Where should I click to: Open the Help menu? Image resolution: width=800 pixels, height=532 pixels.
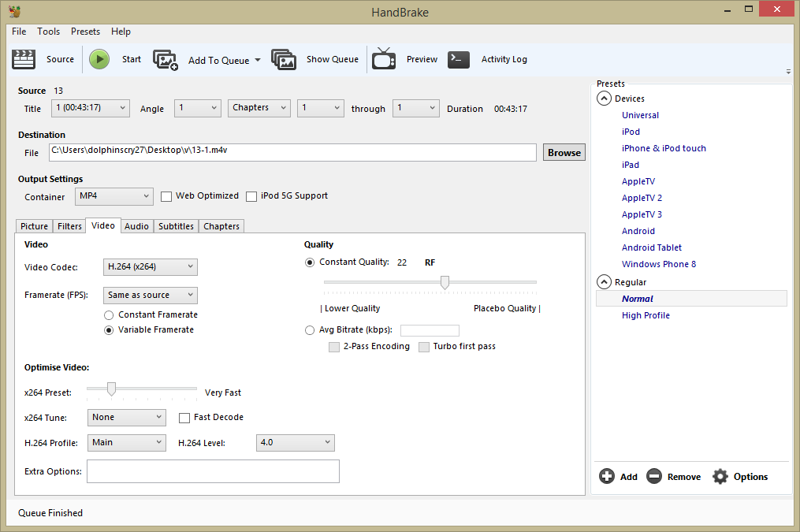click(121, 32)
